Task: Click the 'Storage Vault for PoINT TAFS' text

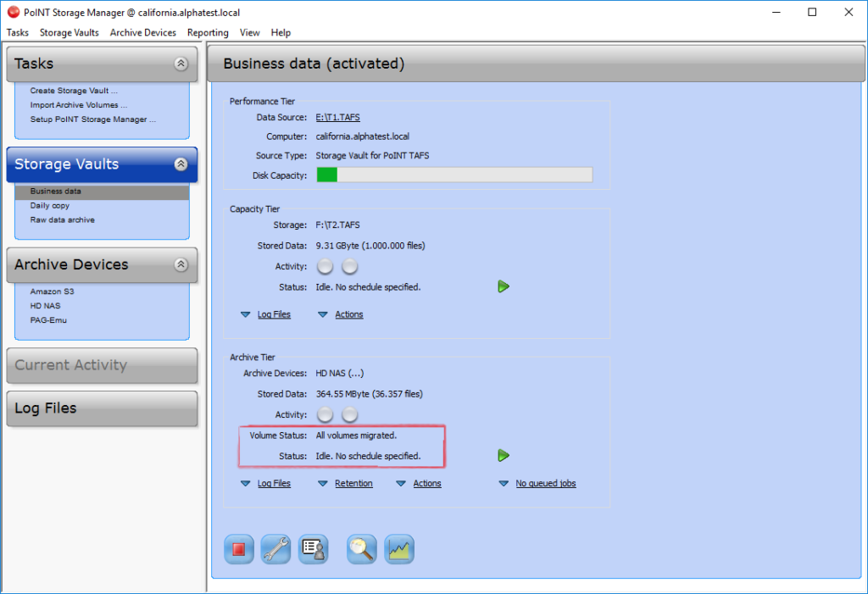Action: [x=373, y=156]
